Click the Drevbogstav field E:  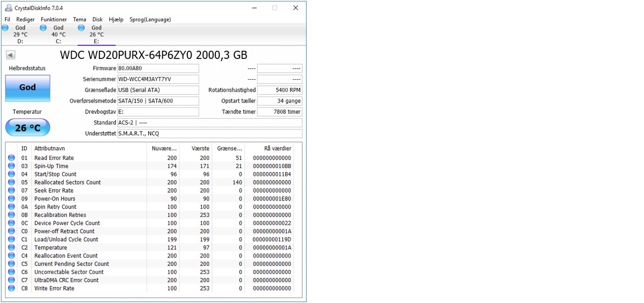coord(158,112)
